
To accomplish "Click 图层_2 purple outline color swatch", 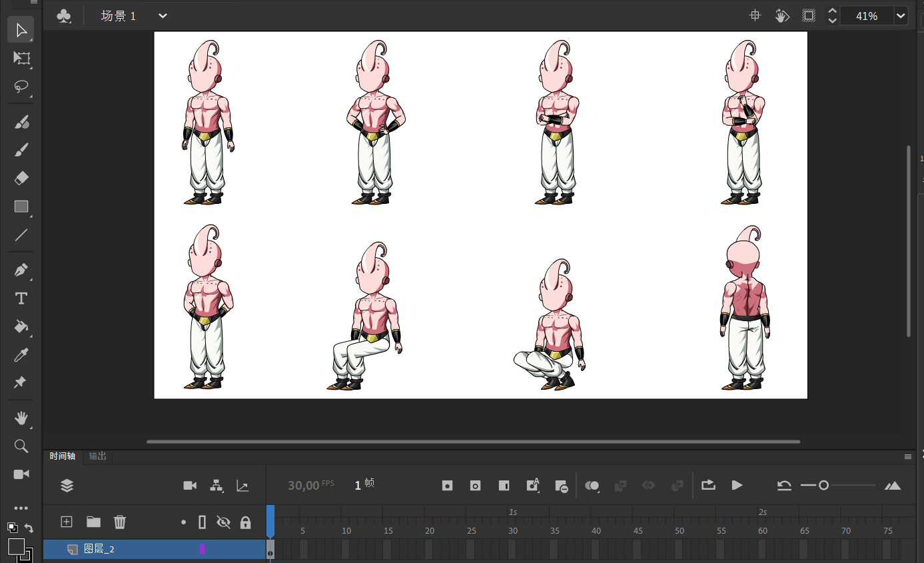I will coord(203,550).
